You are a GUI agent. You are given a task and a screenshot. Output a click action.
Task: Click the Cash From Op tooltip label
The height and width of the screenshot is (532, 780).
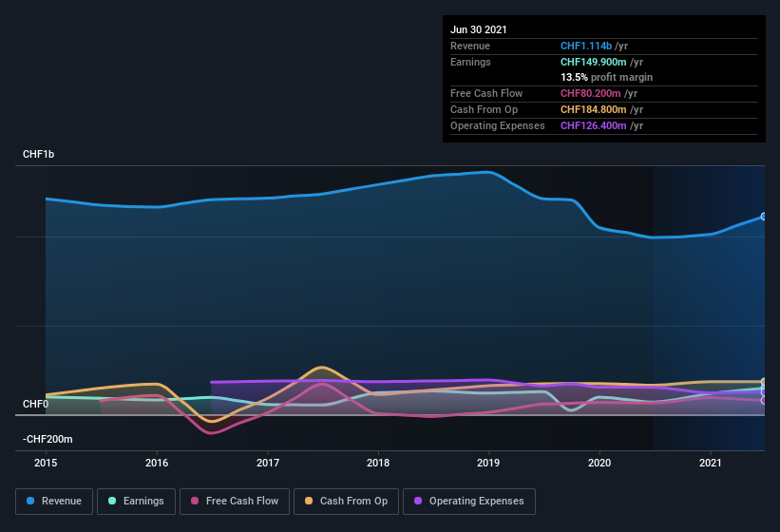point(484,109)
